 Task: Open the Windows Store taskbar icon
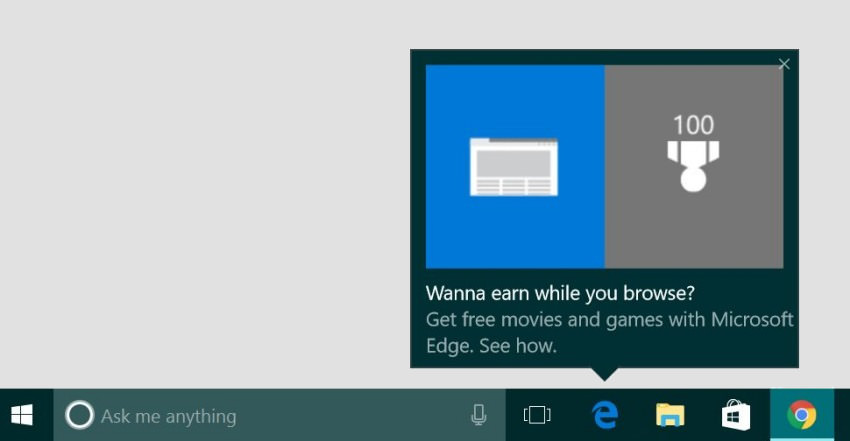736,415
